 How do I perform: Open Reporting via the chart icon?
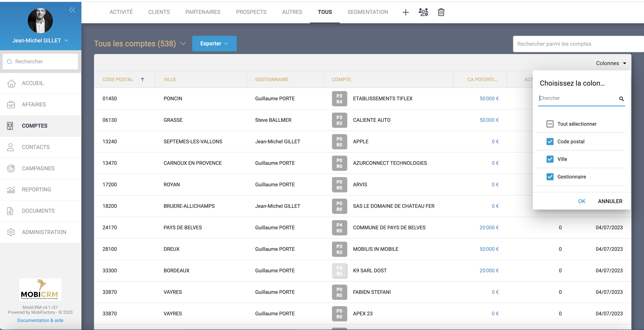click(11, 190)
